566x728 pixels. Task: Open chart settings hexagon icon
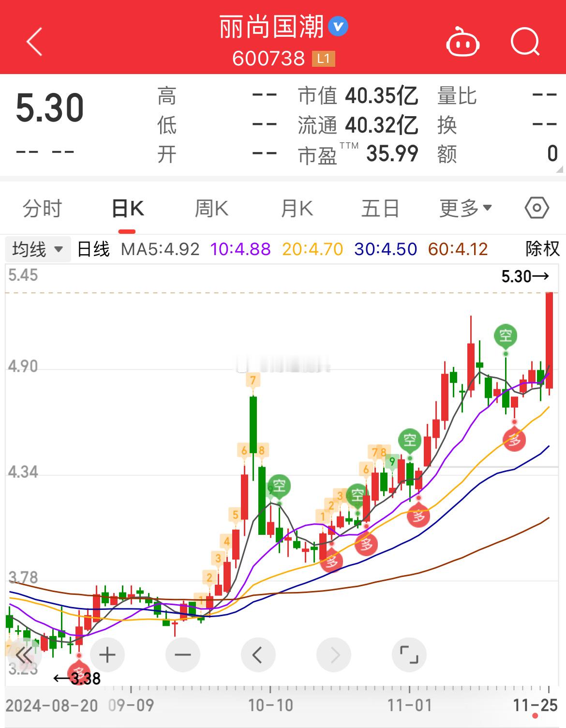pyautogui.click(x=536, y=208)
